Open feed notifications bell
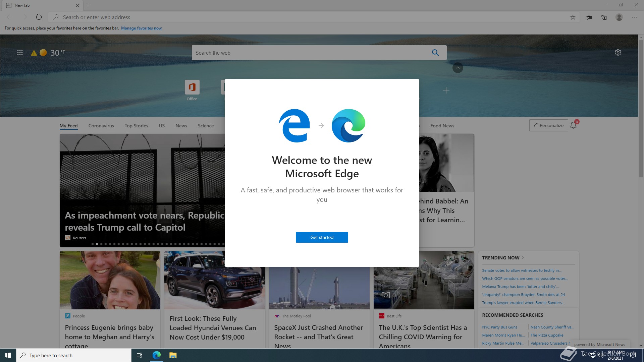 tap(574, 125)
